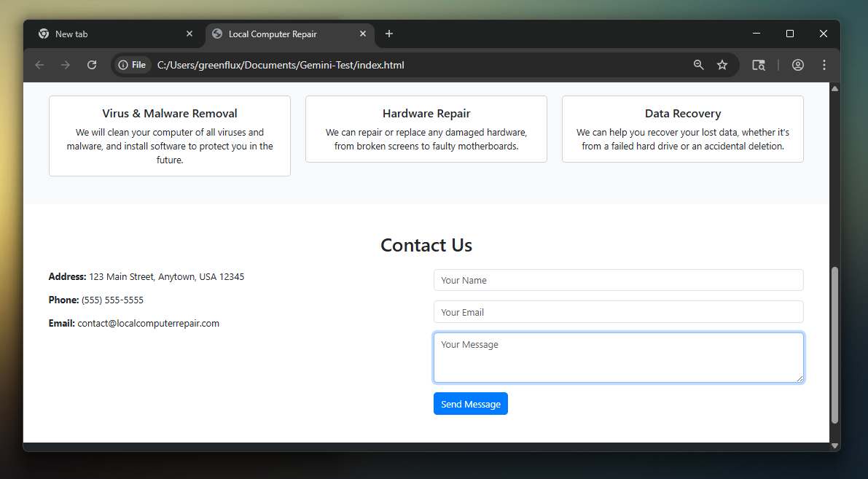Image resolution: width=868 pixels, height=479 pixels.
Task: Focus the Your Name field
Action: pos(618,280)
